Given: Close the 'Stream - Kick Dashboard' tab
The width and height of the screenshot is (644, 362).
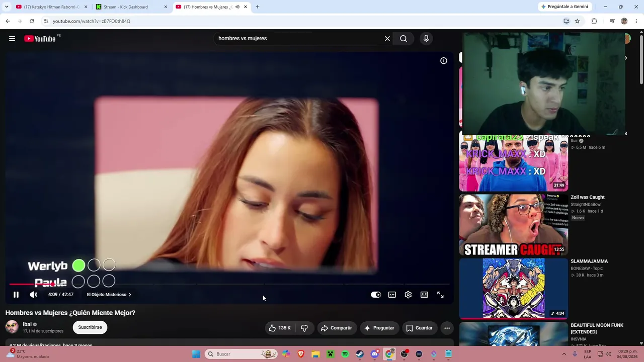Looking at the screenshot, I should pyautogui.click(x=166, y=7).
